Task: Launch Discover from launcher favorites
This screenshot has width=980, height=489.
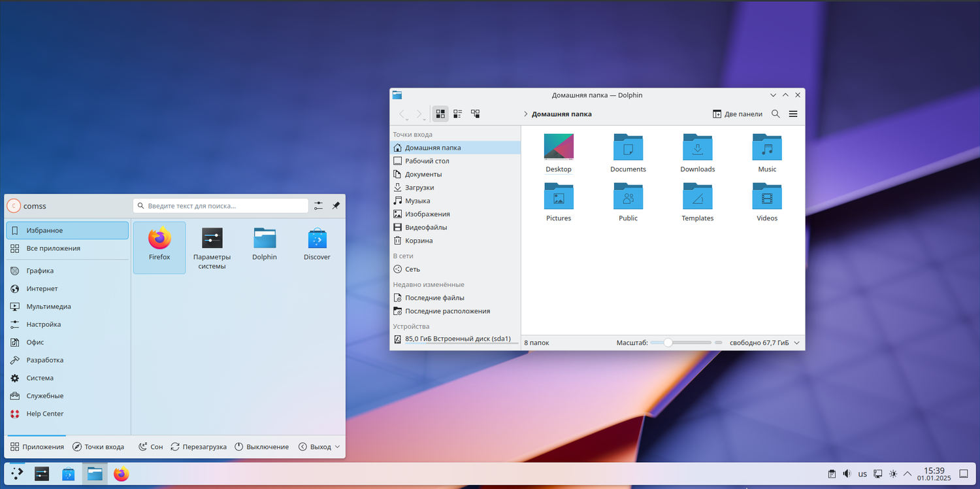Action: 317,247
